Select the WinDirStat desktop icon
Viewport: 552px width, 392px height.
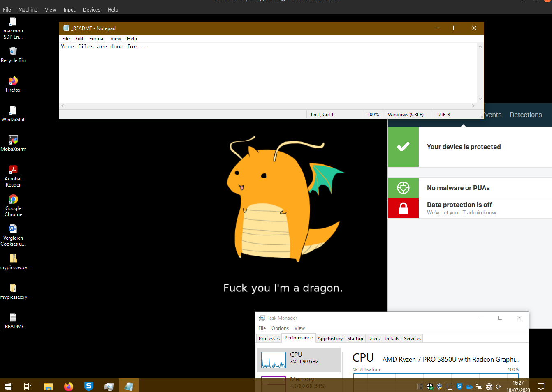pyautogui.click(x=13, y=114)
